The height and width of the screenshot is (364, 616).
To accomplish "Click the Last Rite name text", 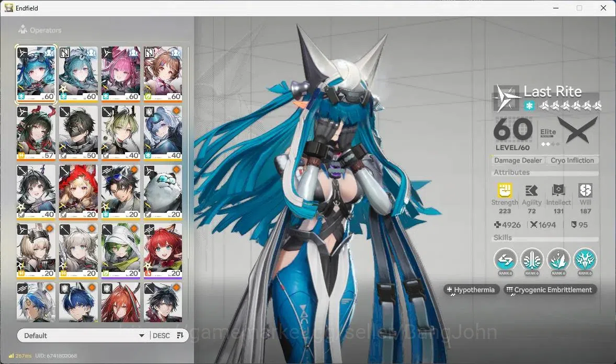I will [x=552, y=92].
